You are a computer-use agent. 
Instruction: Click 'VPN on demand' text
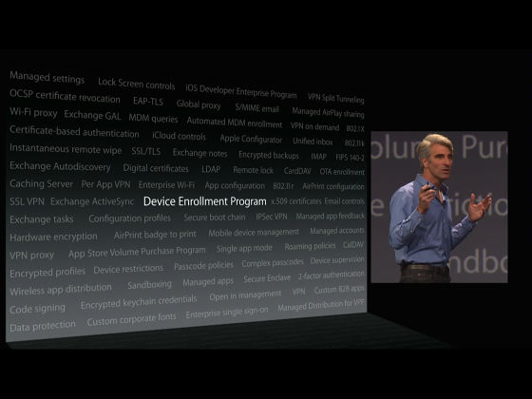(x=314, y=126)
